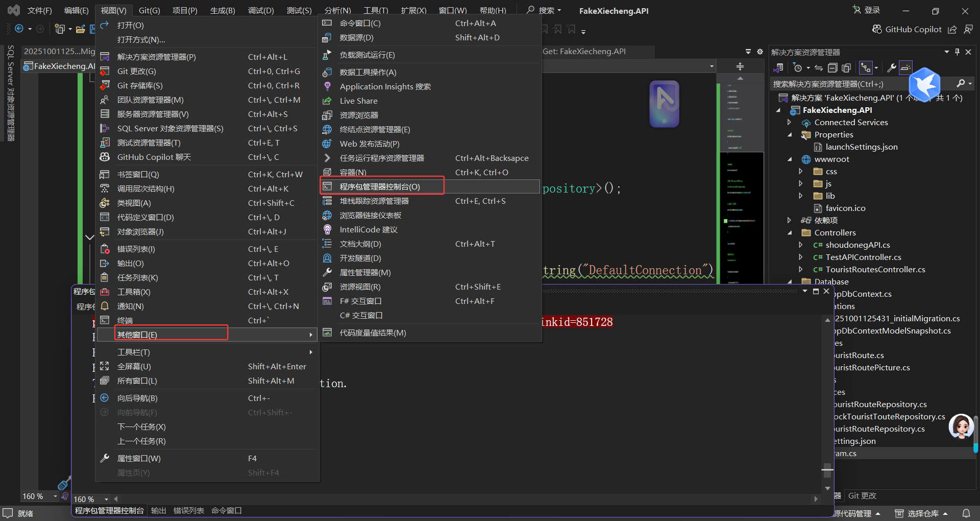Image resolution: width=980 pixels, height=521 pixels.
Task: Click Application Insights 搜索 menu entry
Action: (430, 86)
